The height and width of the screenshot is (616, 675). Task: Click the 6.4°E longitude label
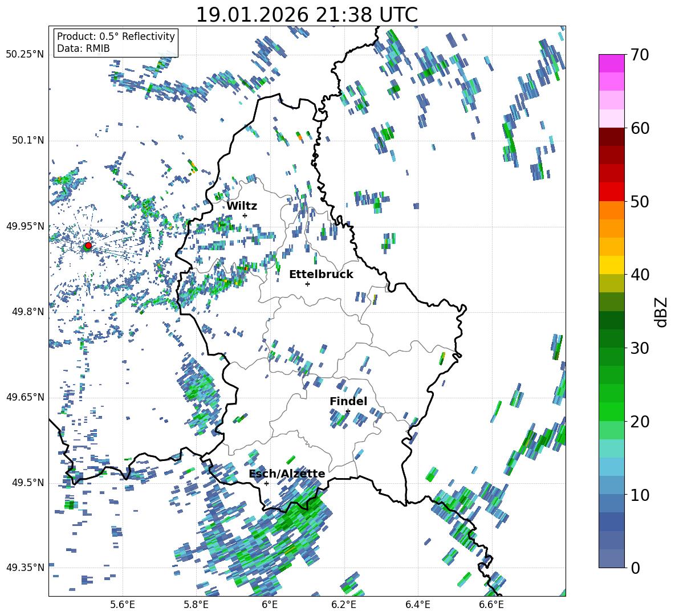[x=417, y=605]
